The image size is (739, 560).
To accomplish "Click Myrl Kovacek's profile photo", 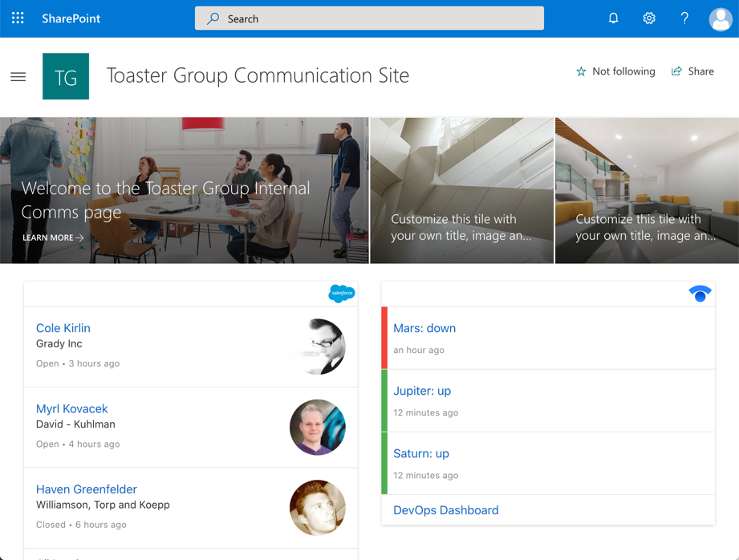I will click(318, 427).
